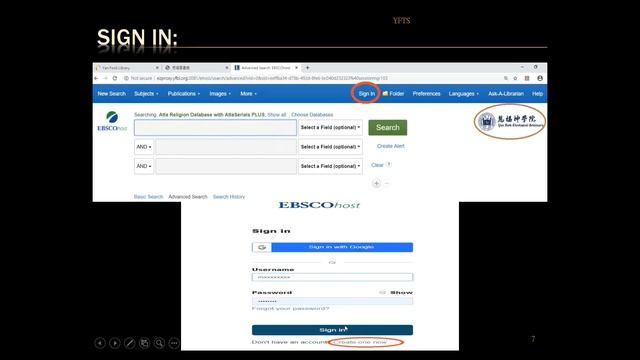
Task: Click the Create Alert link
Action: point(391,146)
